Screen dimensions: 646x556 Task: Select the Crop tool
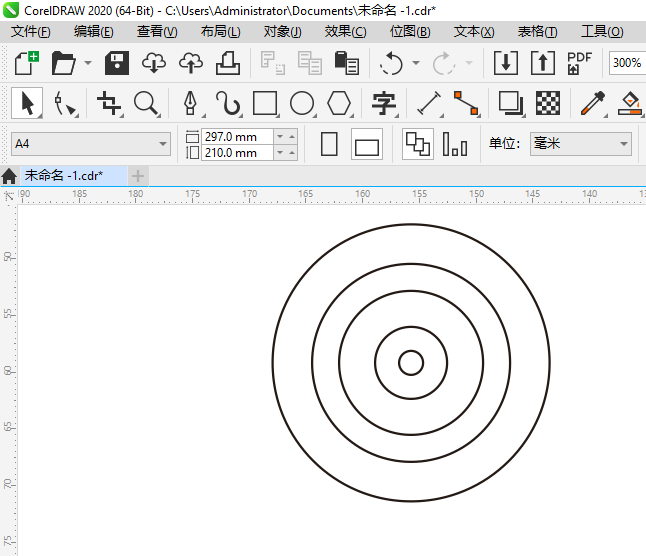click(109, 103)
